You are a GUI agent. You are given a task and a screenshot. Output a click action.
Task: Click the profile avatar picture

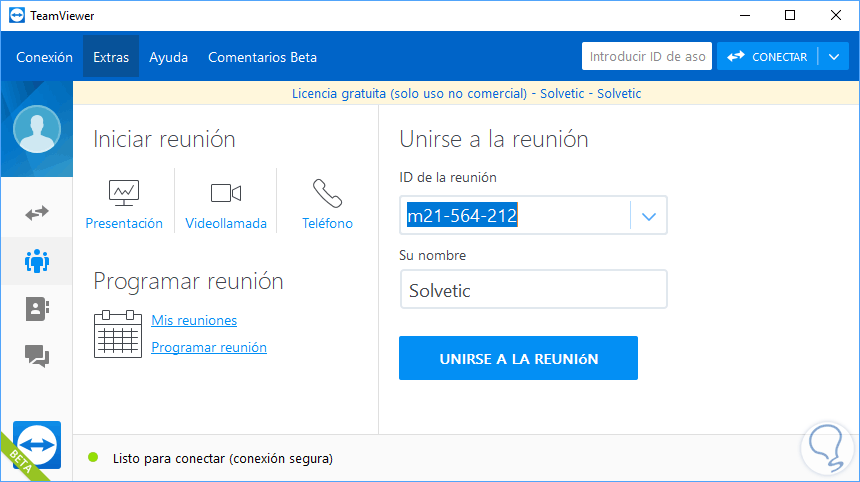[x=37, y=129]
